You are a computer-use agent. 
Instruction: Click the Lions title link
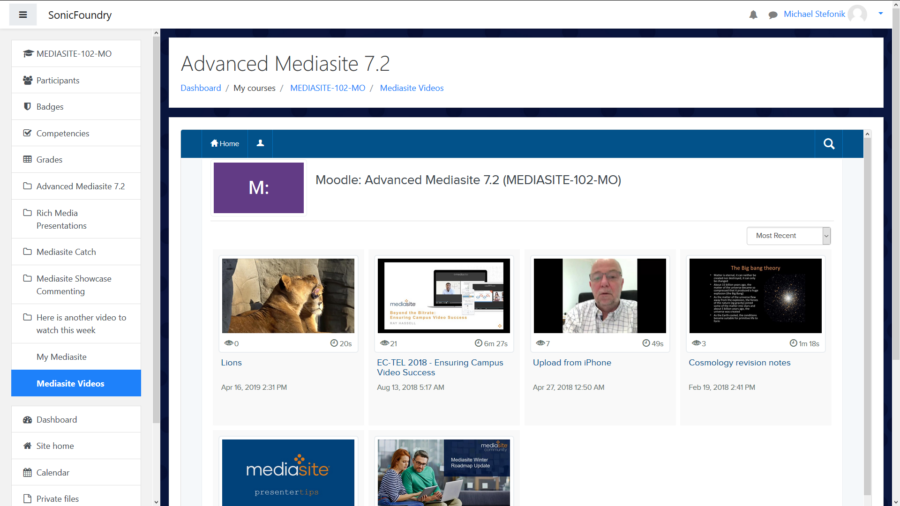[231, 363]
